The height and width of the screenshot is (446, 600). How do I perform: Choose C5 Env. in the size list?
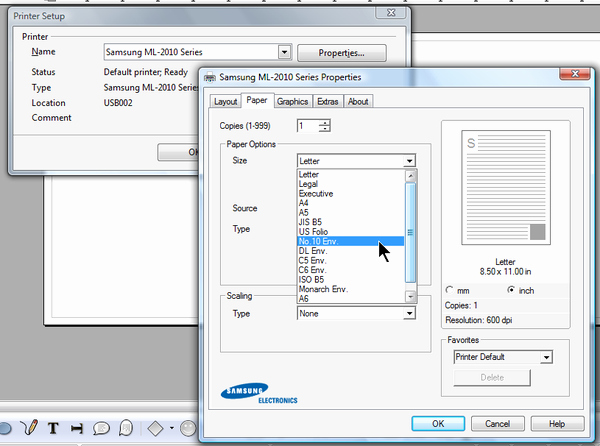[x=351, y=260]
